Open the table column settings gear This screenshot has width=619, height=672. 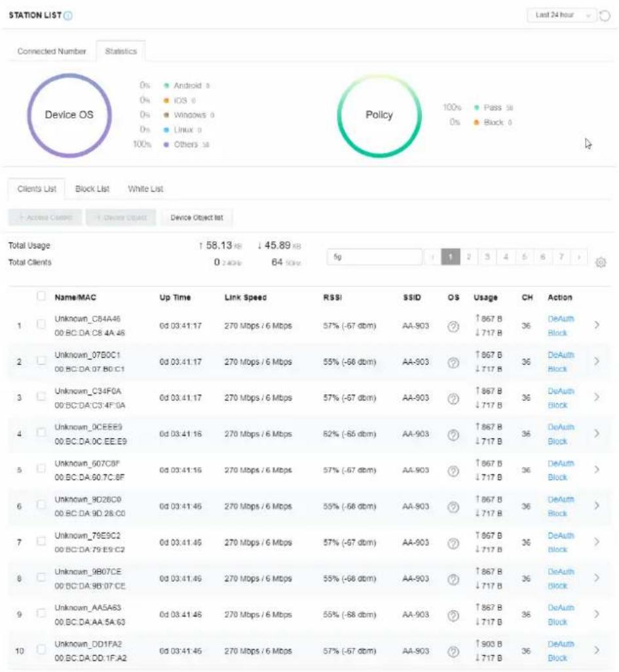601,262
